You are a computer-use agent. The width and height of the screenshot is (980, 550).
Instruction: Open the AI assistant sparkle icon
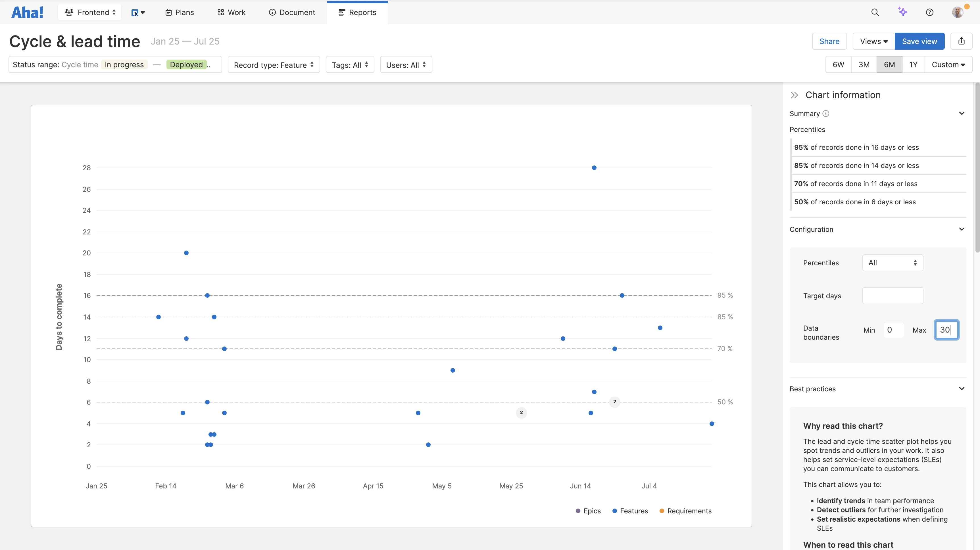(902, 12)
